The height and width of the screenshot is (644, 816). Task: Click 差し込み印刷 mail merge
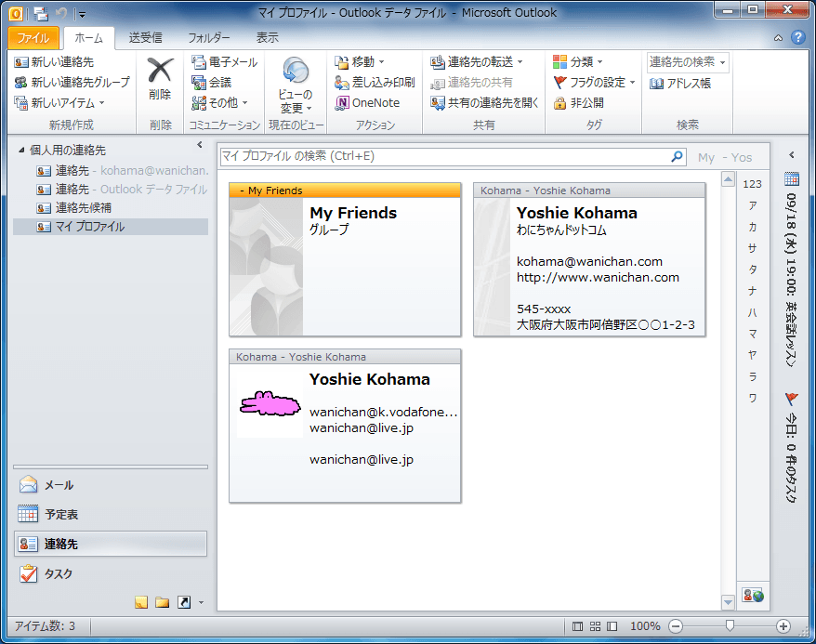click(375, 82)
